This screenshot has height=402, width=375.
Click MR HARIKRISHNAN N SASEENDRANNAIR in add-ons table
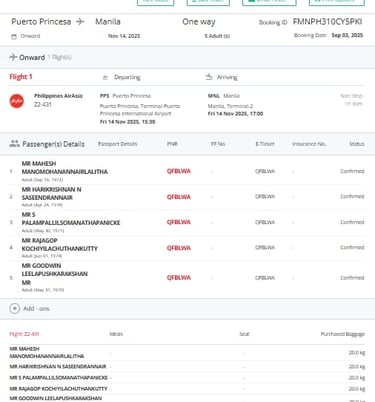[58, 367]
